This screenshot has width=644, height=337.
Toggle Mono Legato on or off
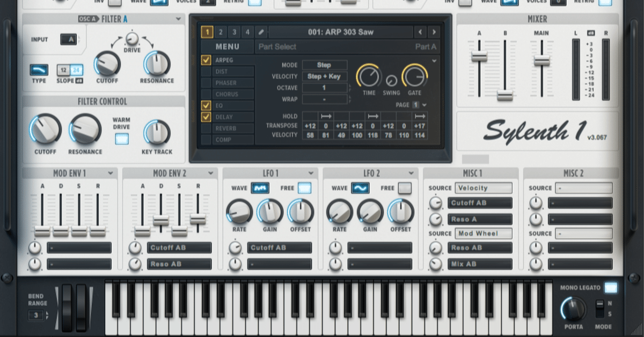[611, 288]
